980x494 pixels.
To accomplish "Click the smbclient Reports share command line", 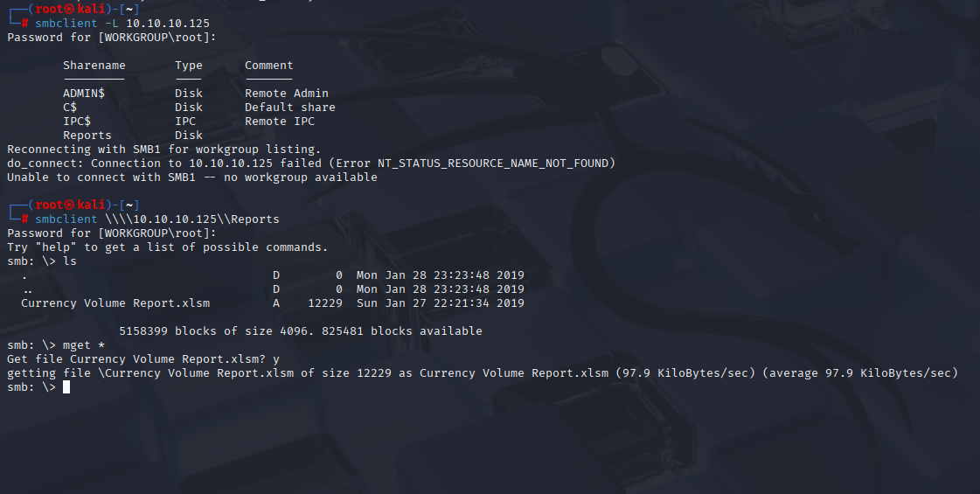I will [157, 219].
